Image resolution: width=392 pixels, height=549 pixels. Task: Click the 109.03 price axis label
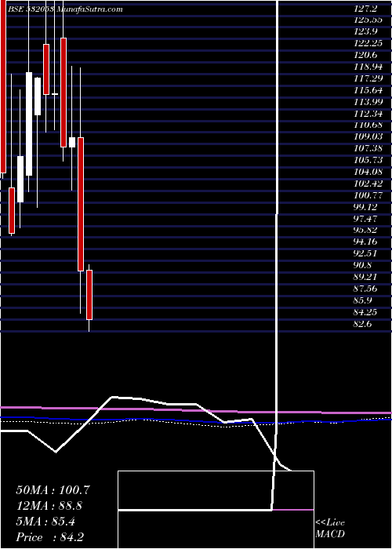pyautogui.click(x=368, y=136)
